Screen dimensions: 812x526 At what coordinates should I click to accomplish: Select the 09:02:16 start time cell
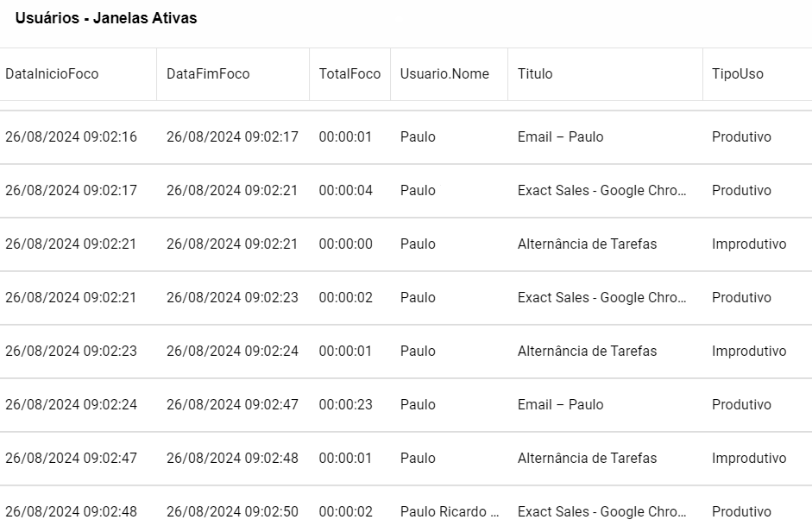(x=71, y=137)
